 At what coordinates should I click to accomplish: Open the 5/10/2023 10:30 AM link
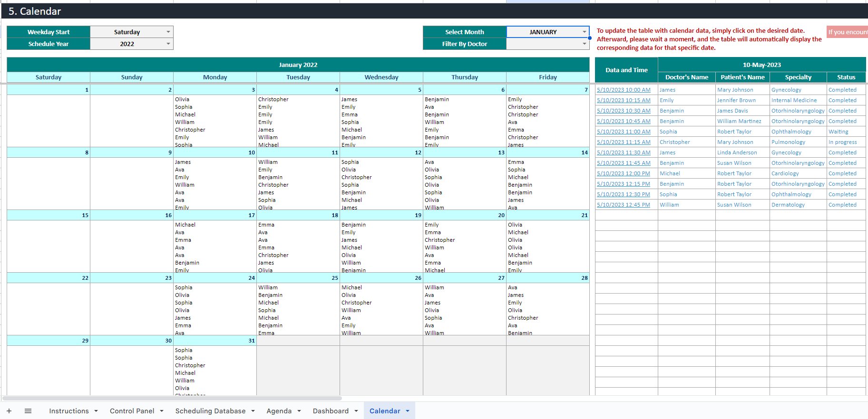(x=624, y=111)
